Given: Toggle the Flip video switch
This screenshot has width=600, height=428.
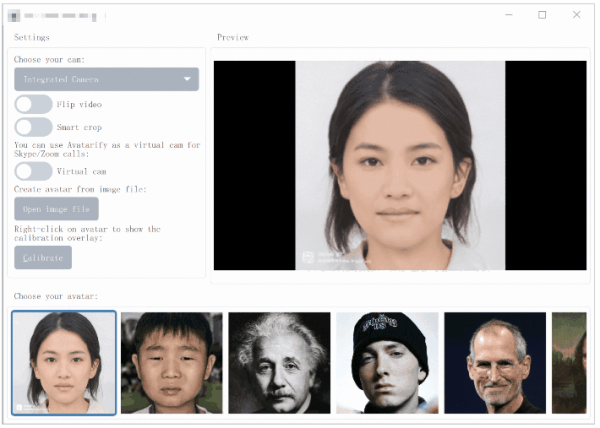Looking at the screenshot, I should pos(33,104).
